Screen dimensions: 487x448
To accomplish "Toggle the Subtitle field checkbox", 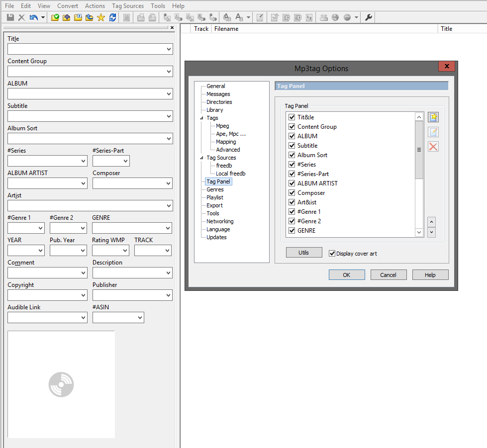I will pos(292,145).
